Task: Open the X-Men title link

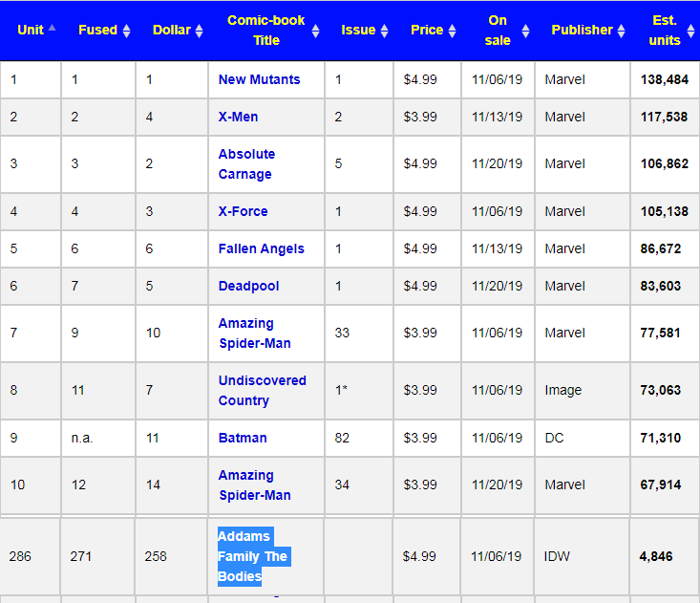Action: (238, 117)
